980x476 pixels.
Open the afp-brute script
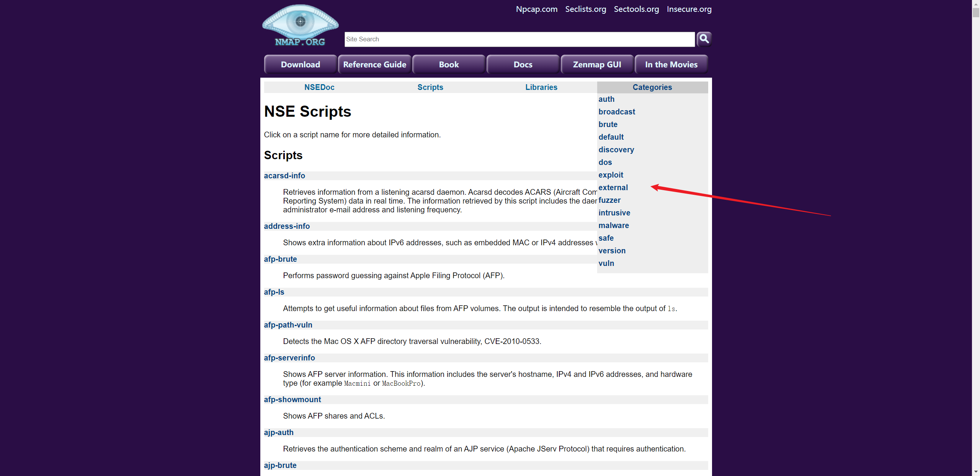click(280, 259)
